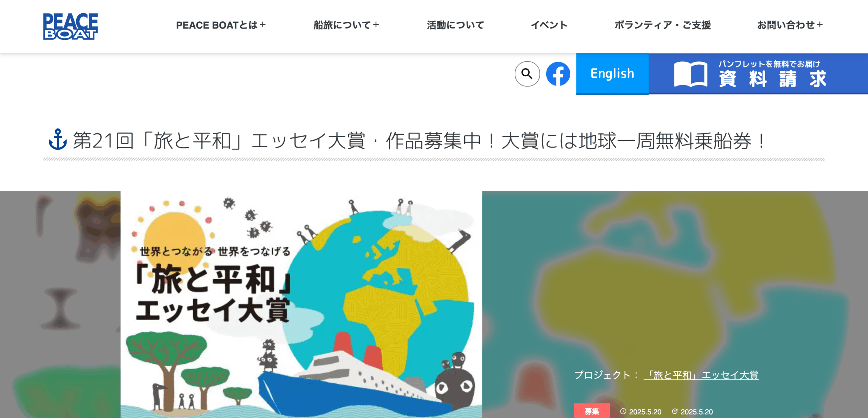Follow the 「旅と平和」エッセイ大賞 project link
Image resolution: width=868 pixels, height=418 pixels.
tap(701, 375)
